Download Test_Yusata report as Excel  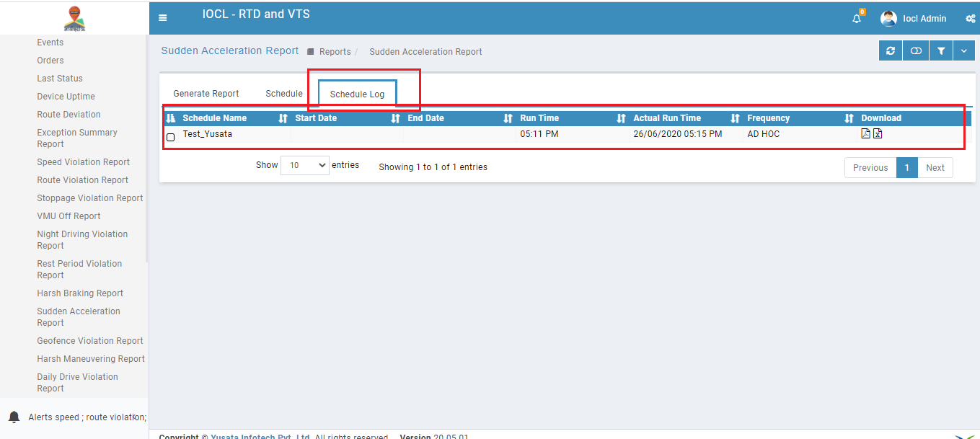[x=878, y=133]
